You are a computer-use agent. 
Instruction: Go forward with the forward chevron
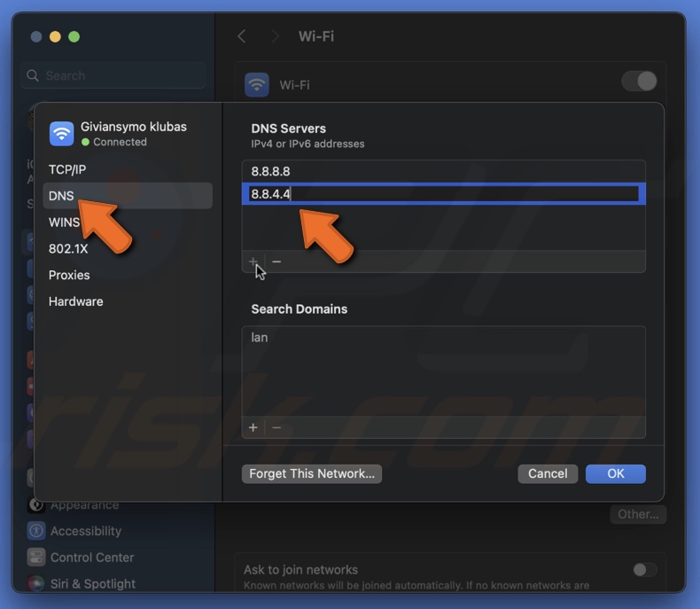tap(276, 36)
